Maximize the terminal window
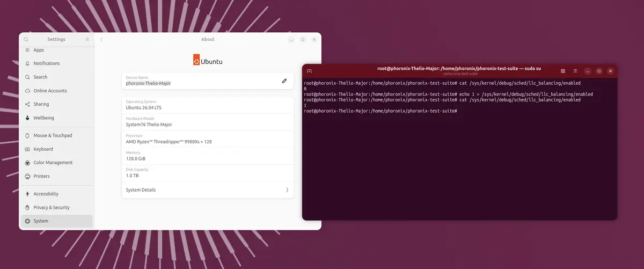Screen dimensions: 644x269 [x=599, y=71]
